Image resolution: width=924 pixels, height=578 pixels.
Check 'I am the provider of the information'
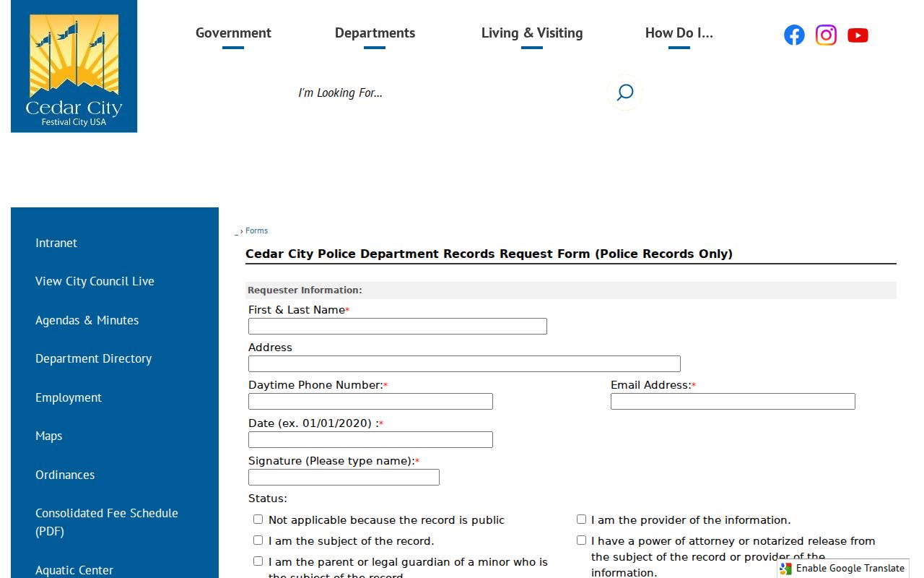[581, 519]
